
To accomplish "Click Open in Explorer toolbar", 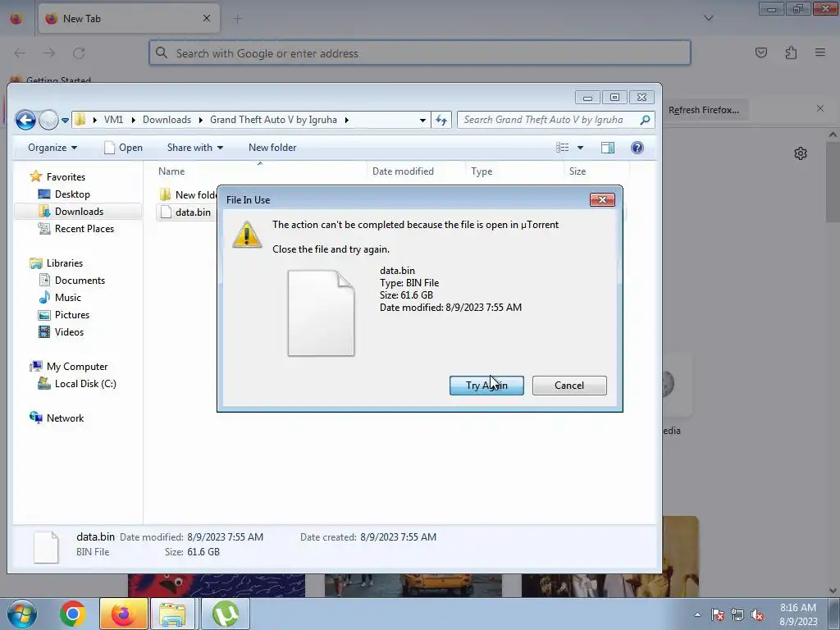I will [x=123, y=148].
